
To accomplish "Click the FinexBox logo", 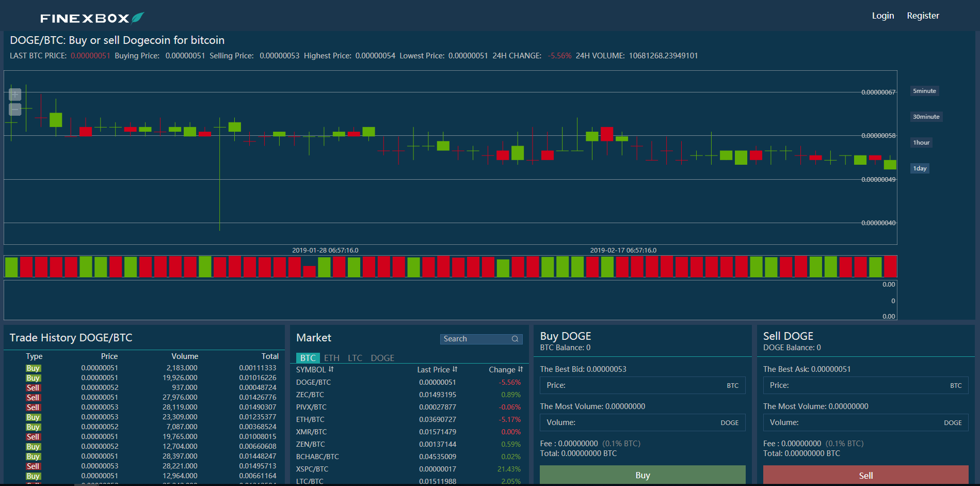I will (92, 18).
